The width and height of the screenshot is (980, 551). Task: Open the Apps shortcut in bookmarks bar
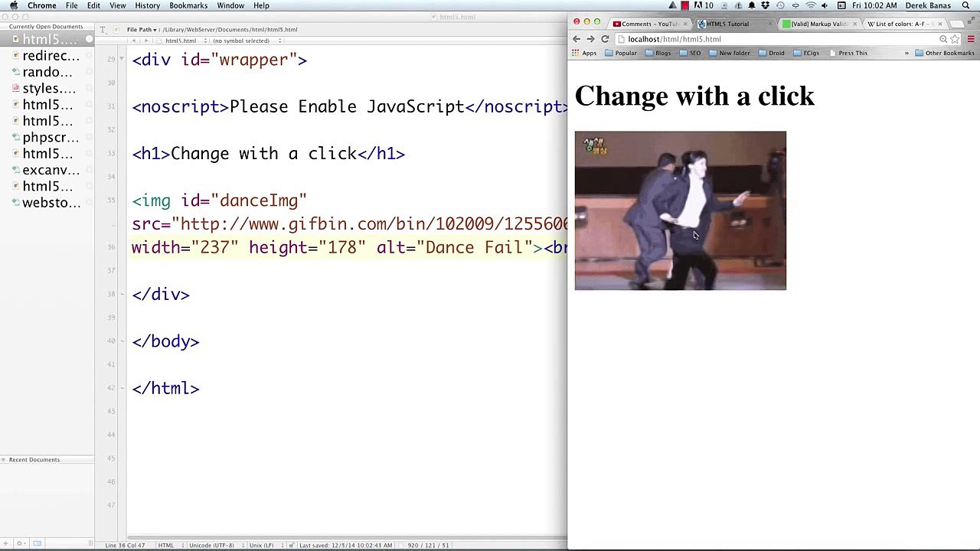pos(584,53)
